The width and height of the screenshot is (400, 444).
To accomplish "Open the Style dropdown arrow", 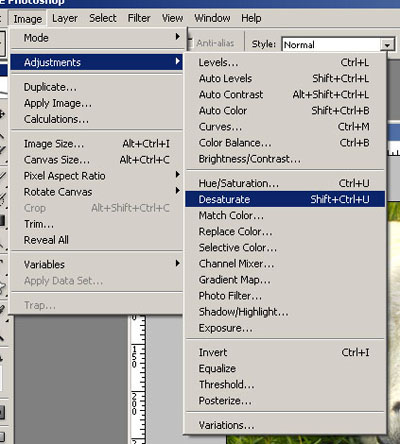I will pos(387,44).
